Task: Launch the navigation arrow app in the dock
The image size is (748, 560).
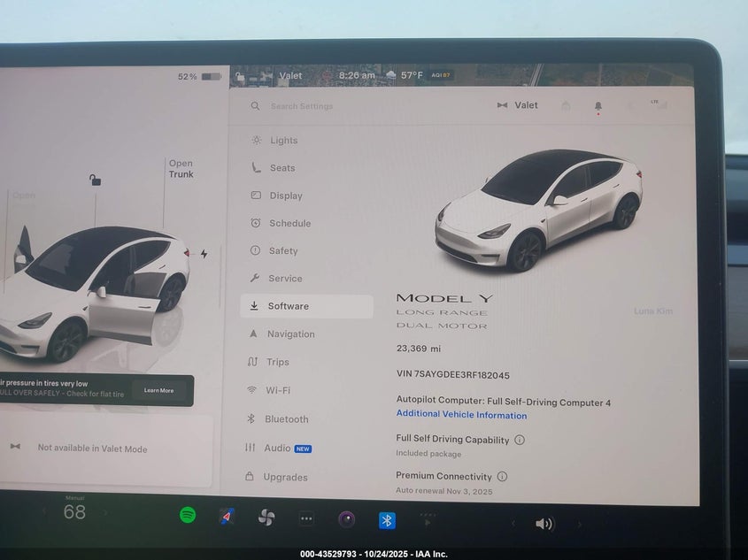Action: 227,517
